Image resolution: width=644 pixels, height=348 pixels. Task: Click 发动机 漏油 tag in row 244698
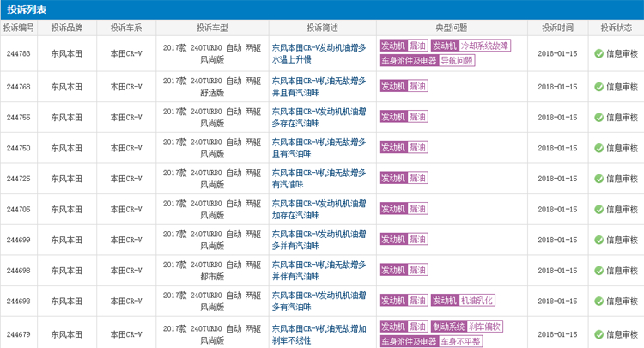(404, 270)
